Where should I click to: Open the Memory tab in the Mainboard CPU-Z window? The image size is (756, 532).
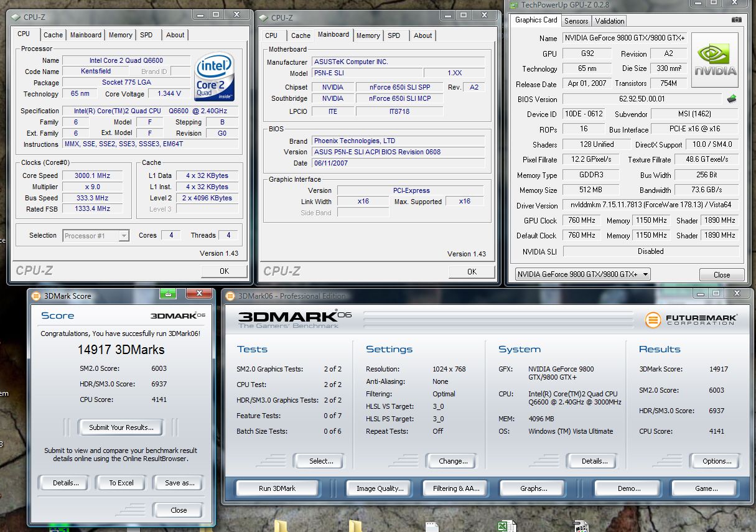368,35
